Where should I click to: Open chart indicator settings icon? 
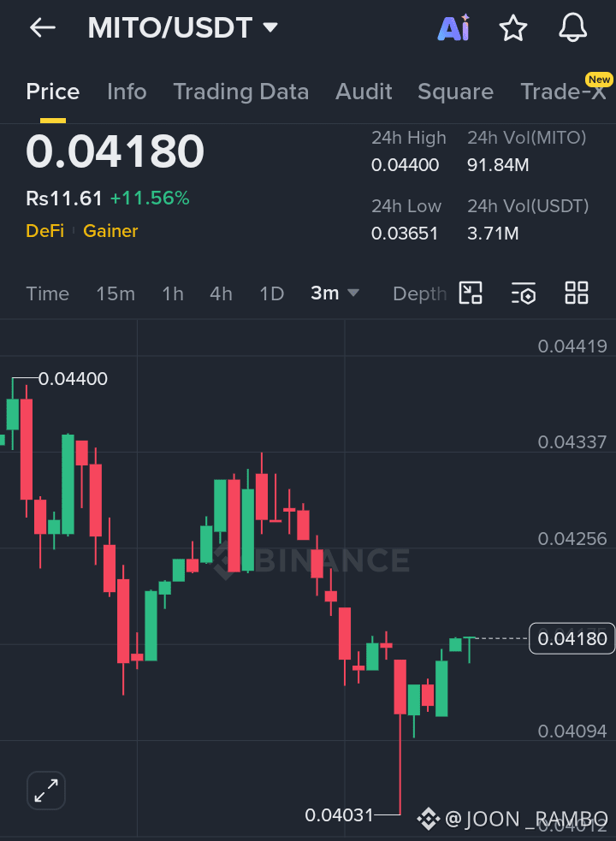[524, 293]
